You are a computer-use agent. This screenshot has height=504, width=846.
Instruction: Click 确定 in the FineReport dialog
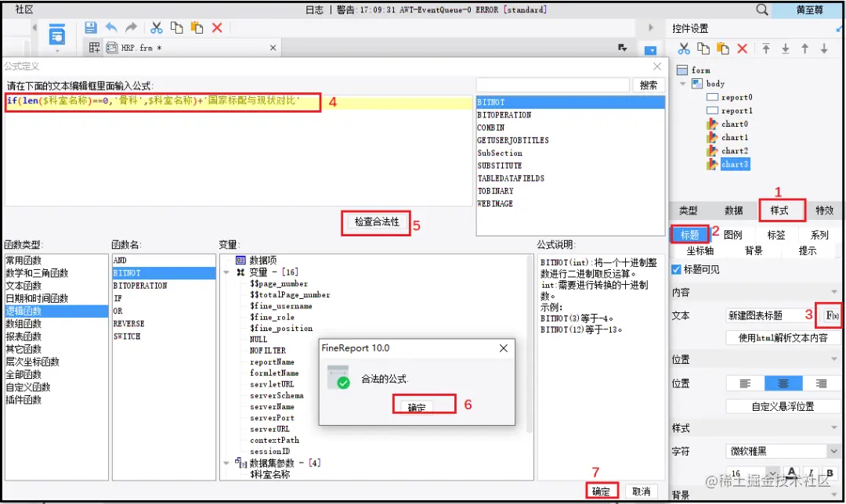coord(416,406)
